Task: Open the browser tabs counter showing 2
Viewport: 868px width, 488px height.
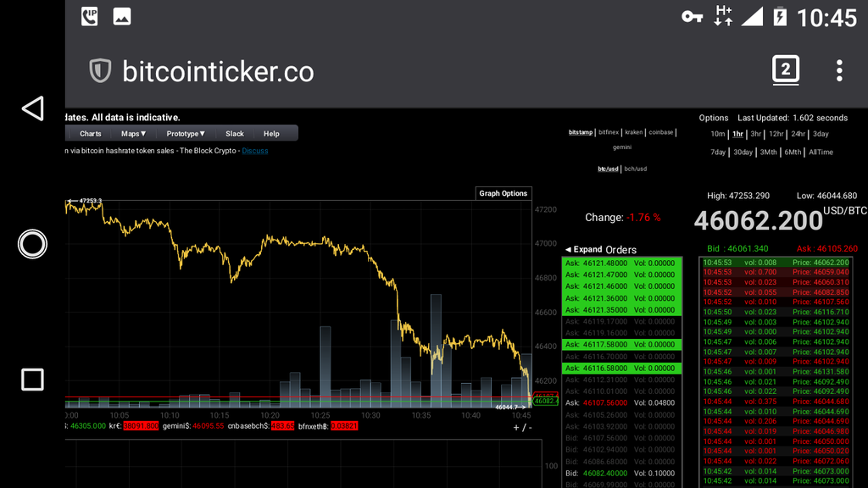Action: pos(786,69)
